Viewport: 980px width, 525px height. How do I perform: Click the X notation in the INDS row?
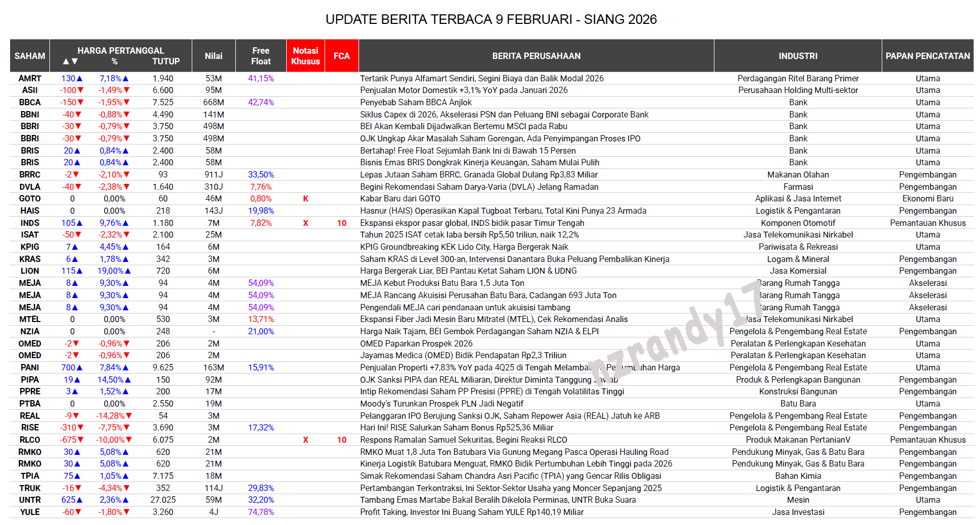click(x=305, y=223)
